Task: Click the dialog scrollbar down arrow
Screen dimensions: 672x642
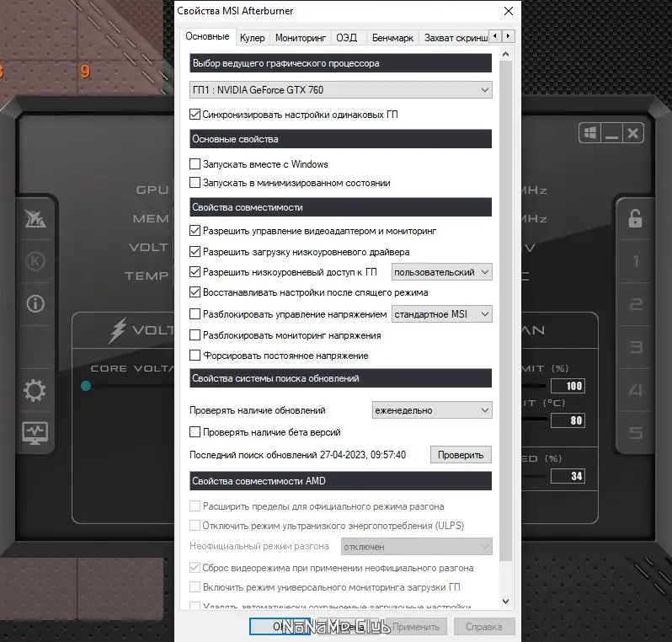Action: click(x=506, y=602)
